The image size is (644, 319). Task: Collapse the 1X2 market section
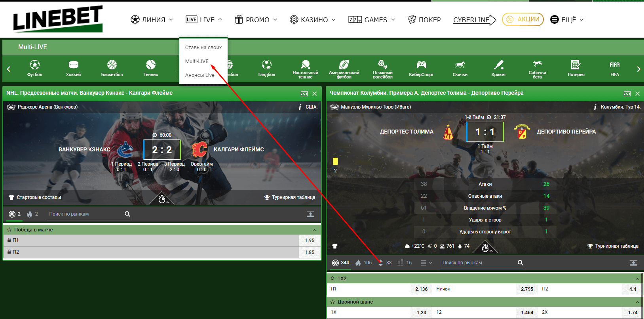pyautogui.click(x=637, y=279)
